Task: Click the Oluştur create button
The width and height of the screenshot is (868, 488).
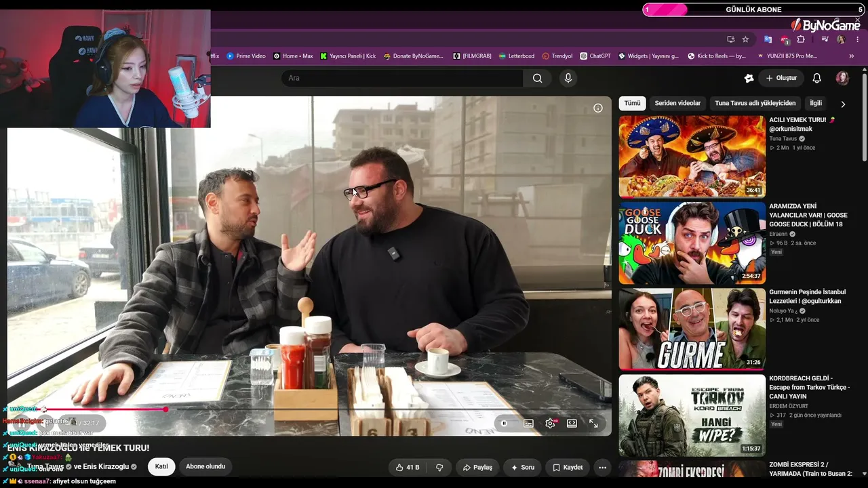Action: tap(781, 78)
